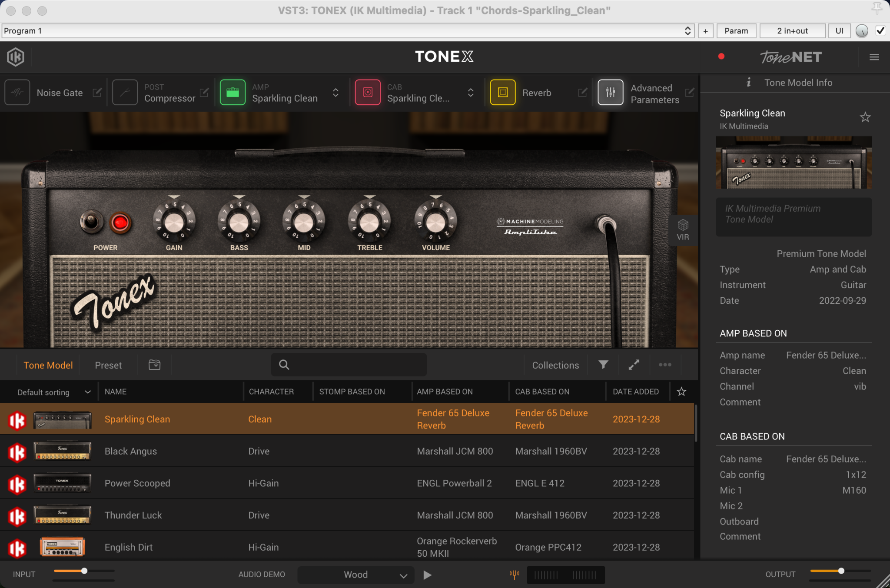890x588 pixels.
Task: Click the yellow Reverb module icon
Action: click(503, 93)
